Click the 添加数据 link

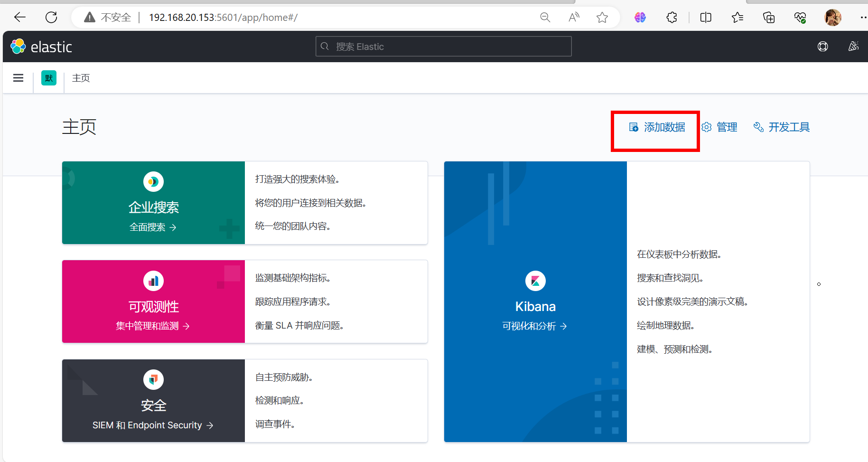[657, 127]
